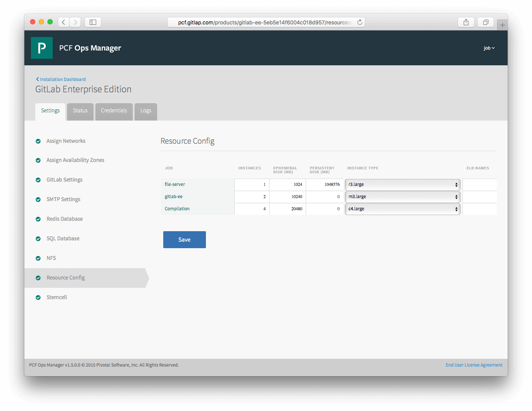Click the browser page reload icon
This screenshot has width=532, height=411.
point(360,22)
